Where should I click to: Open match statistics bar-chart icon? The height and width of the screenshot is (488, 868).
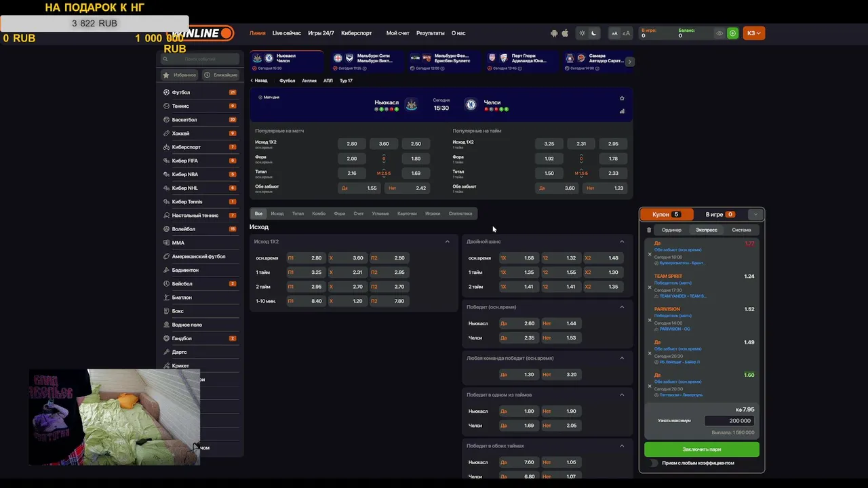tap(622, 111)
